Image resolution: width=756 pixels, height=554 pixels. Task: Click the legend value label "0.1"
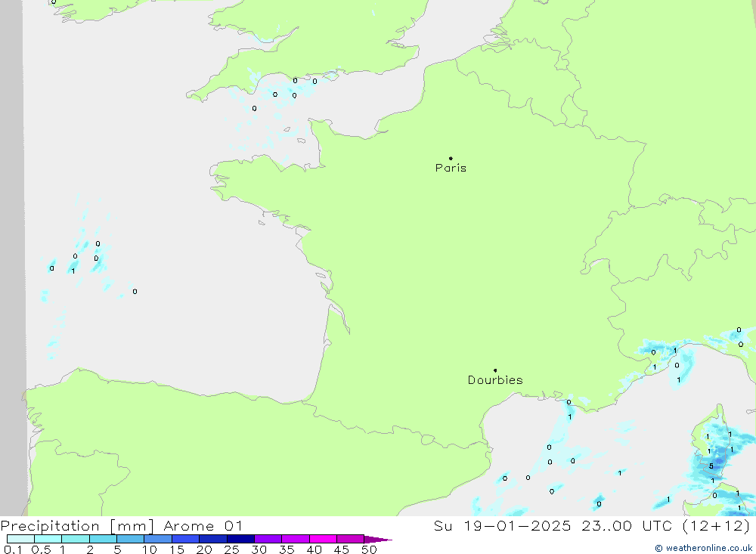tap(13, 549)
